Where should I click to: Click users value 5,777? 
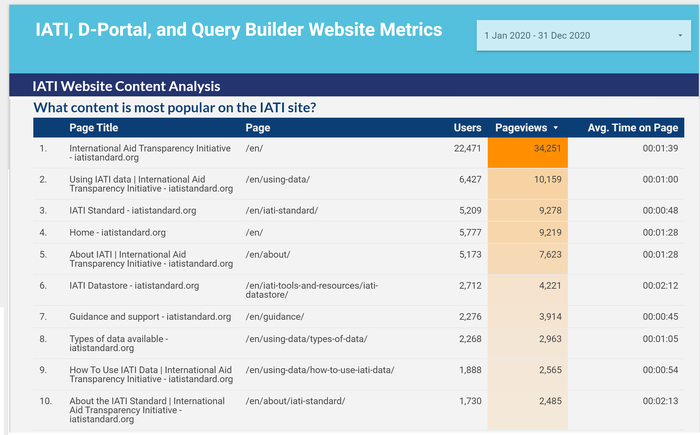pos(470,233)
